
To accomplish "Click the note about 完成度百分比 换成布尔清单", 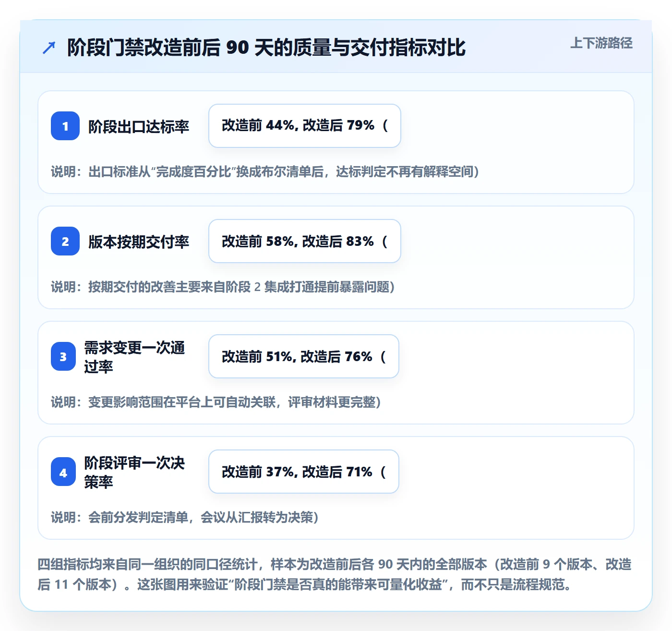I will 265,171.
